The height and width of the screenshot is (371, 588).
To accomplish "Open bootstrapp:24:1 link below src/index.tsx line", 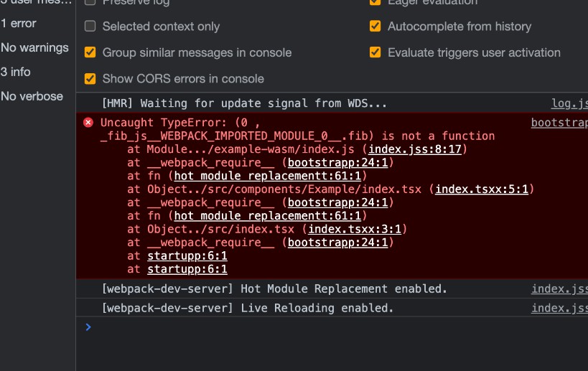I will [x=338, y=243].
